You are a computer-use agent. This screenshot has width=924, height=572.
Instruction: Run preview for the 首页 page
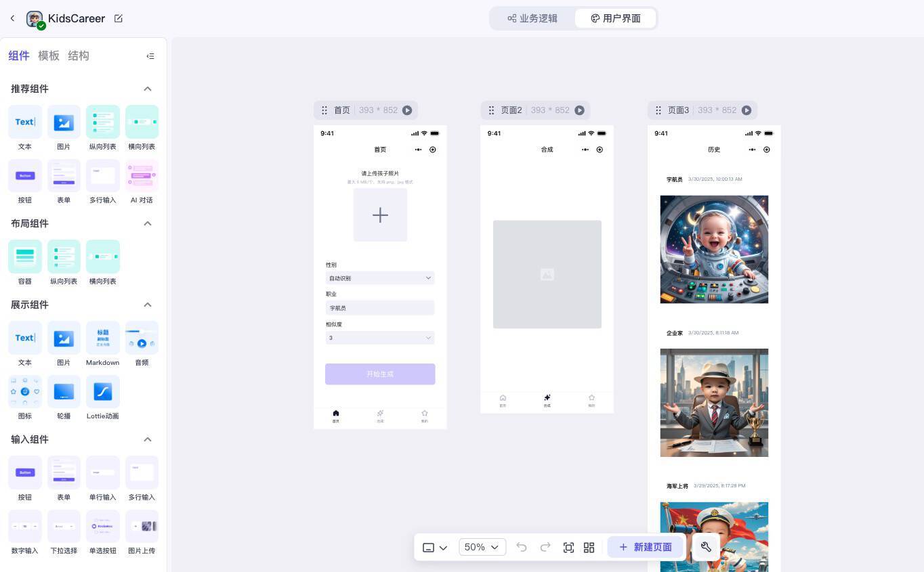407,110
